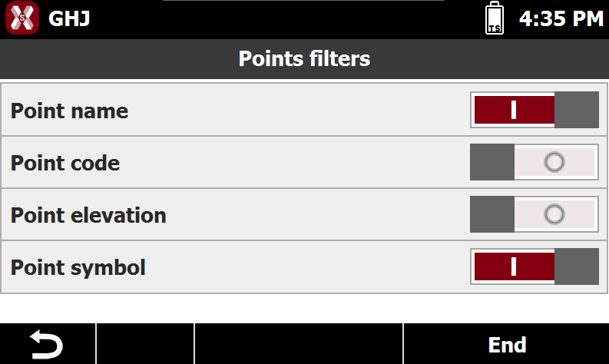The width and height of the screenshot is (609, 364).
Task: Click the gray knob of Point symbol switch
Action: tap(577, 266)
